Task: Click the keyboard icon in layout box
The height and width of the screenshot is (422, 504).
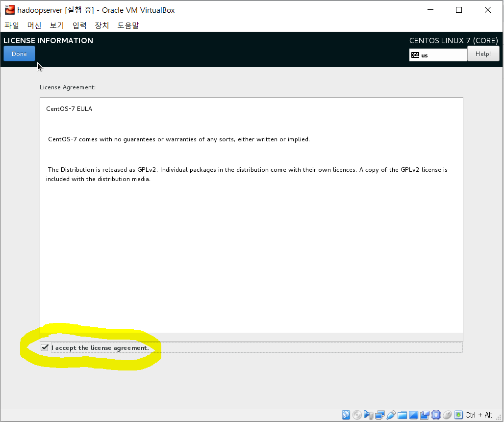Action: click(x=415, y=55)
